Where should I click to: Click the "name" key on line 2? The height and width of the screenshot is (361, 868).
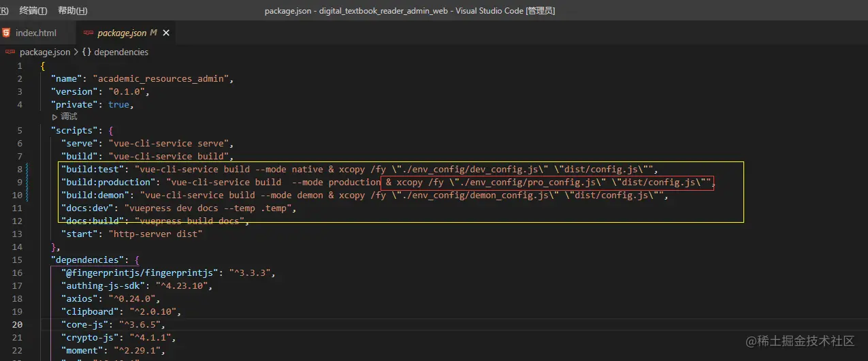pos(67,78)
